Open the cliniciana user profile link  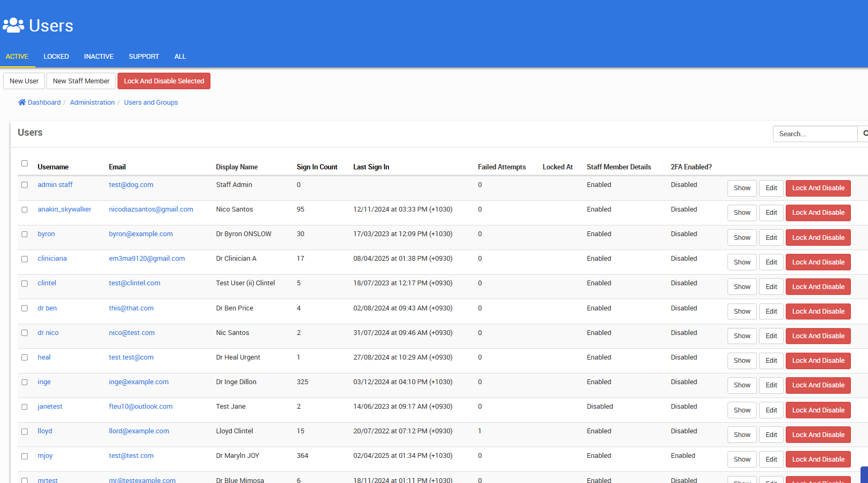52,259
